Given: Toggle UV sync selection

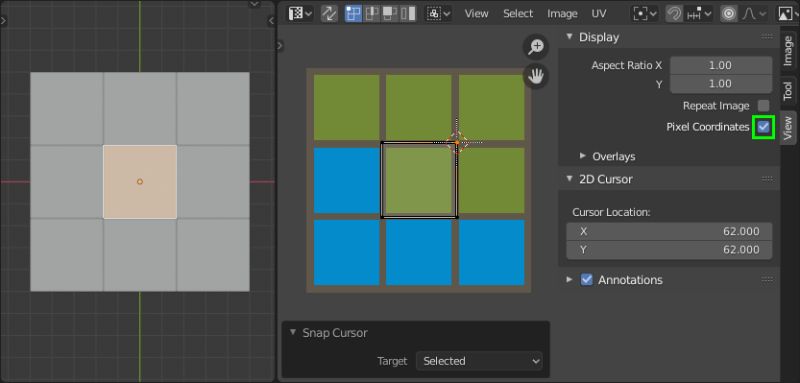Looking at the screenshot, I should click(329, 14).
